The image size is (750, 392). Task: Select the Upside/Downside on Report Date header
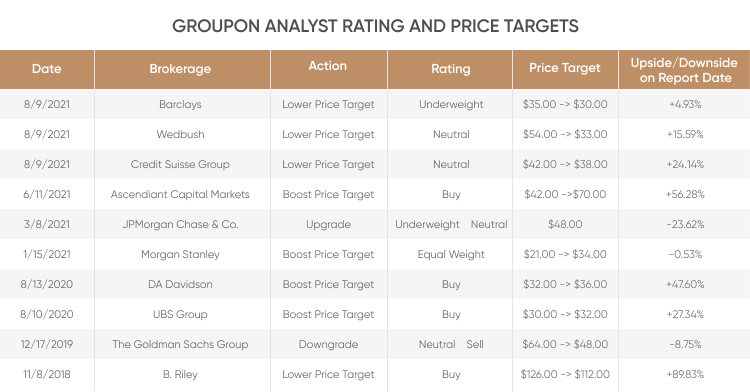point(684,70)
